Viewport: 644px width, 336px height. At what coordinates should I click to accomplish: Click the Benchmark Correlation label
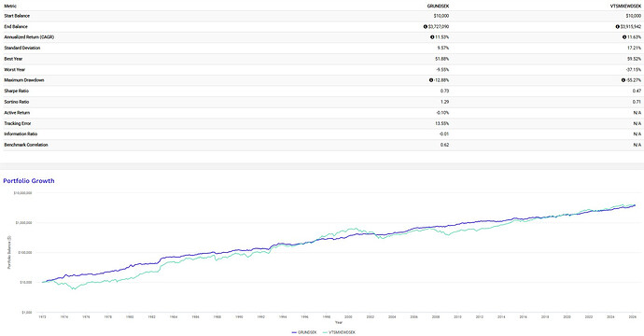(26, 145)
